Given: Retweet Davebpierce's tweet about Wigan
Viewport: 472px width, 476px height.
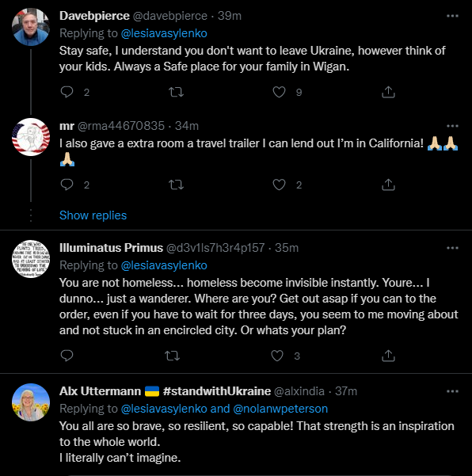Looking at the screenshot, I should tap(176, 92).
